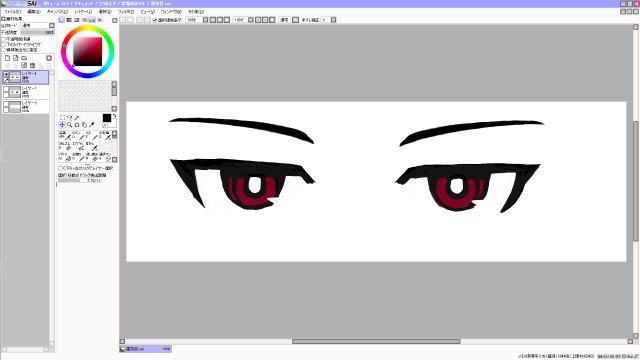This screenshot has width=640, height=360.
Task: Toggle show selection checkbox in toolbar
Action: tap(155, 20)
